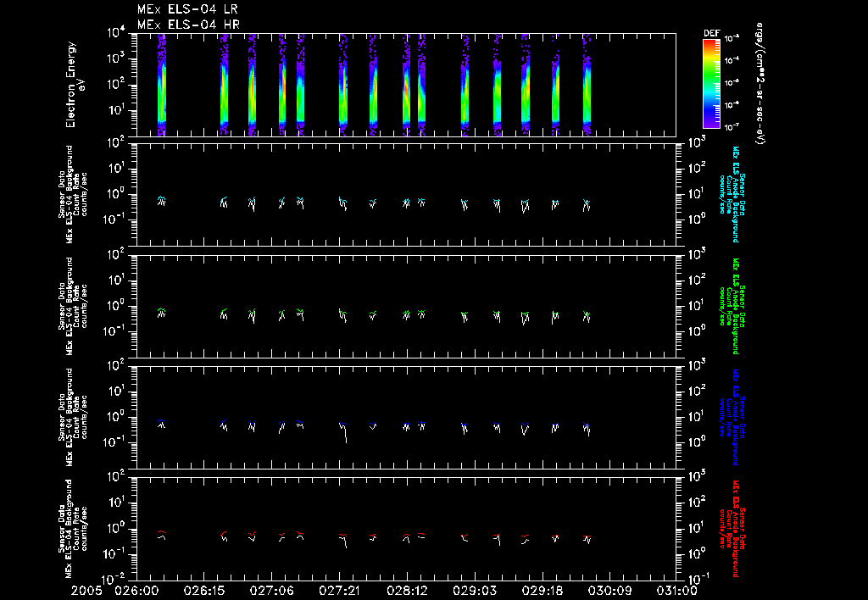Click the 'MEx ELS-04 HR' title line
Image resolution: width=868 pixels, height=600 pixels.
pos(188,25)
